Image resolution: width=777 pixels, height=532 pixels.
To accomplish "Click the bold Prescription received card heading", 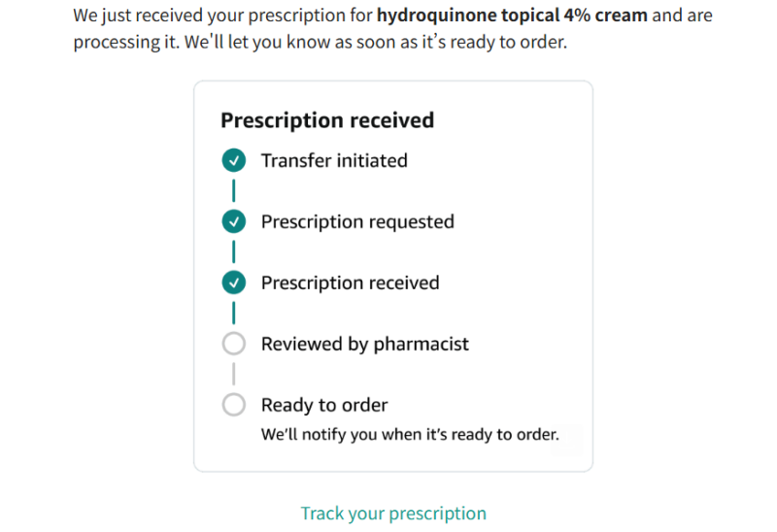I will point(327,120).
